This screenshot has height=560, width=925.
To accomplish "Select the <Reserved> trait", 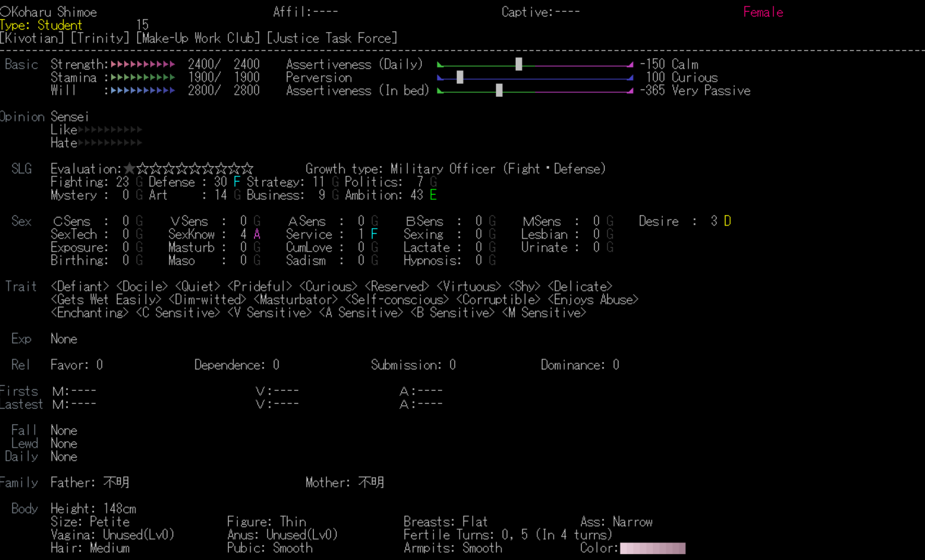I will click(397, 287).
